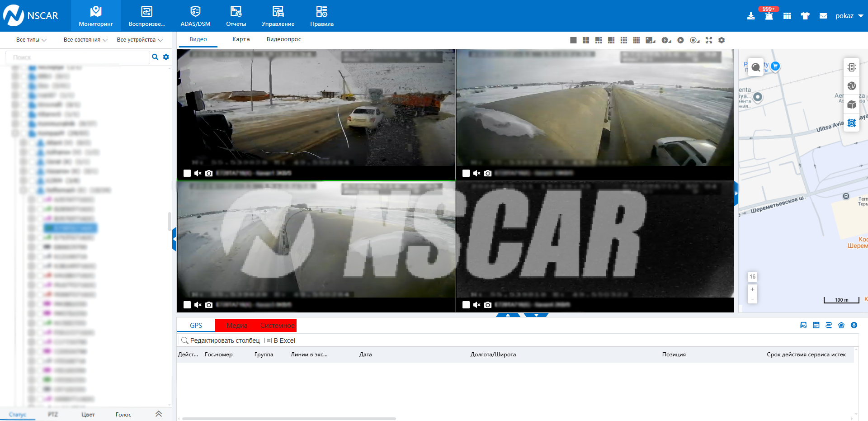The height and width of the screenshot is (421, 868).
Task: Collapse the device tree side panel
Action: coord(174,240)
